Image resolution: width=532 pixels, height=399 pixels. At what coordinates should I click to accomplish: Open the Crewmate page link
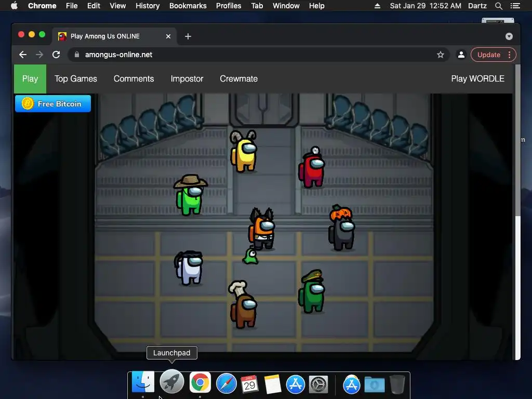pos(238,79)
